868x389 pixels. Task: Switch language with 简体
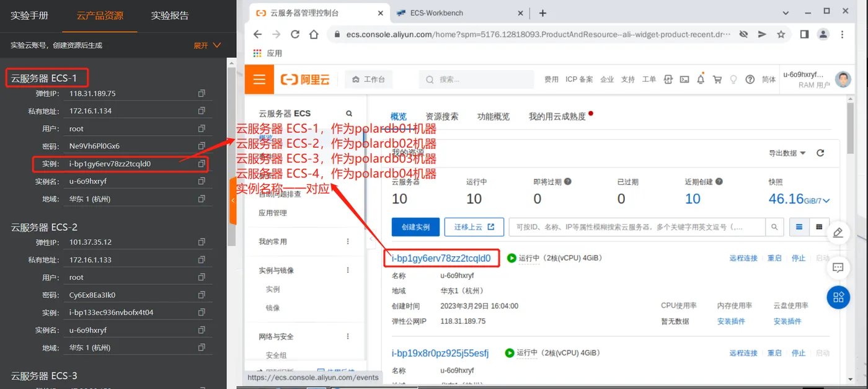769,79
